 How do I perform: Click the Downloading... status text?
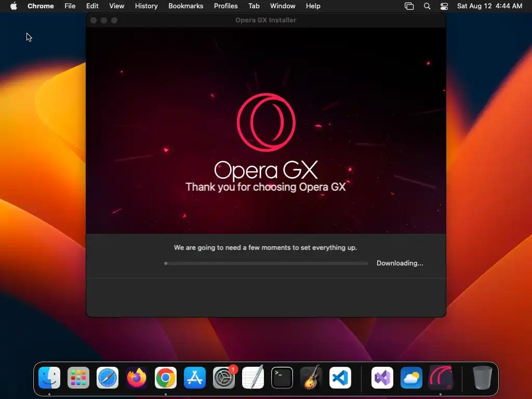(400, 263)
